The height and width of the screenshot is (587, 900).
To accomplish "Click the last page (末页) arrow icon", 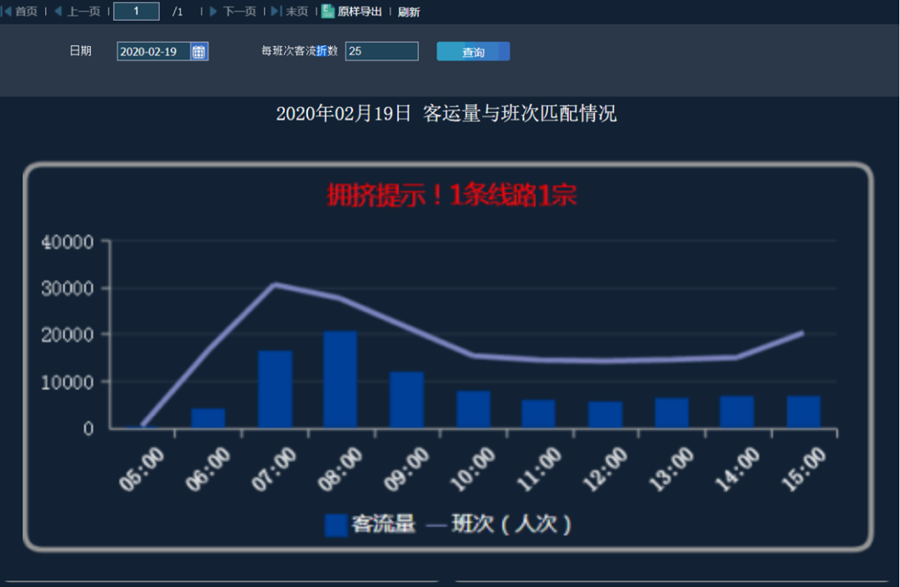I will pos(276,12).
